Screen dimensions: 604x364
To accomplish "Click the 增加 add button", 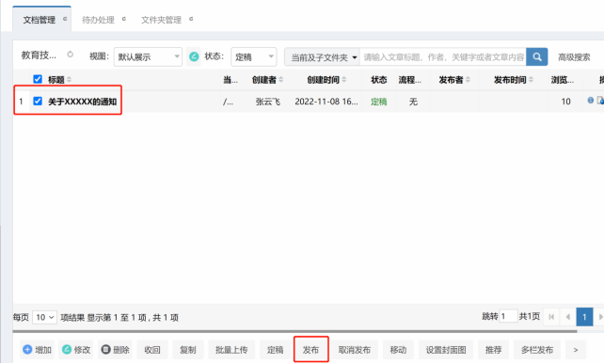I will 37,350.
